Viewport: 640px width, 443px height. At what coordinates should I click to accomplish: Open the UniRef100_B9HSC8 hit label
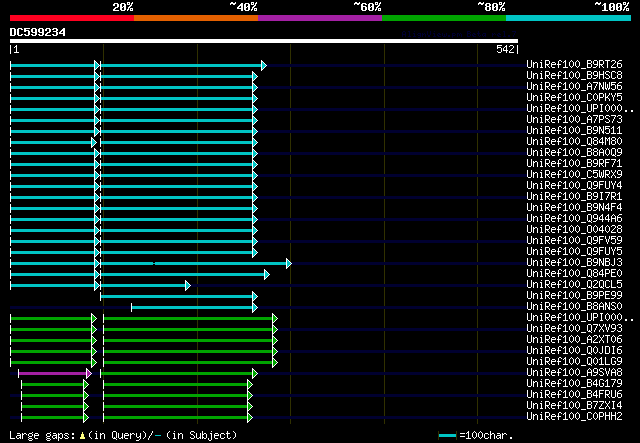pos(574,75)
